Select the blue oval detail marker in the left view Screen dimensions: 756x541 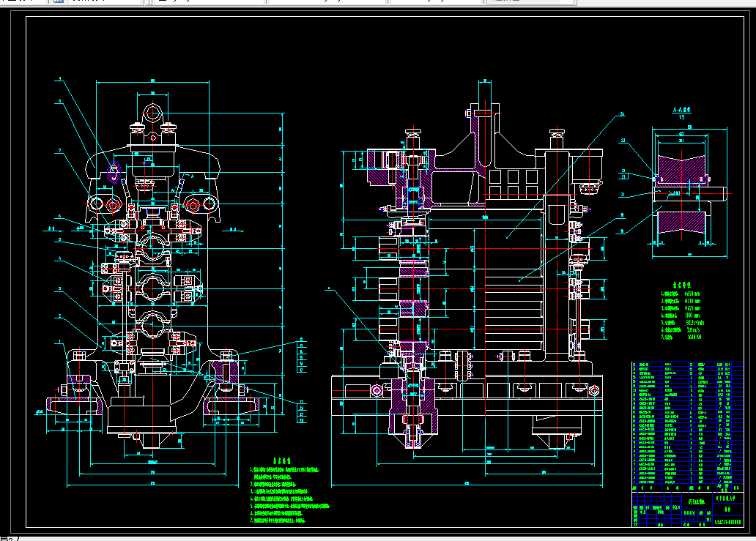click(x=114, y=173)
